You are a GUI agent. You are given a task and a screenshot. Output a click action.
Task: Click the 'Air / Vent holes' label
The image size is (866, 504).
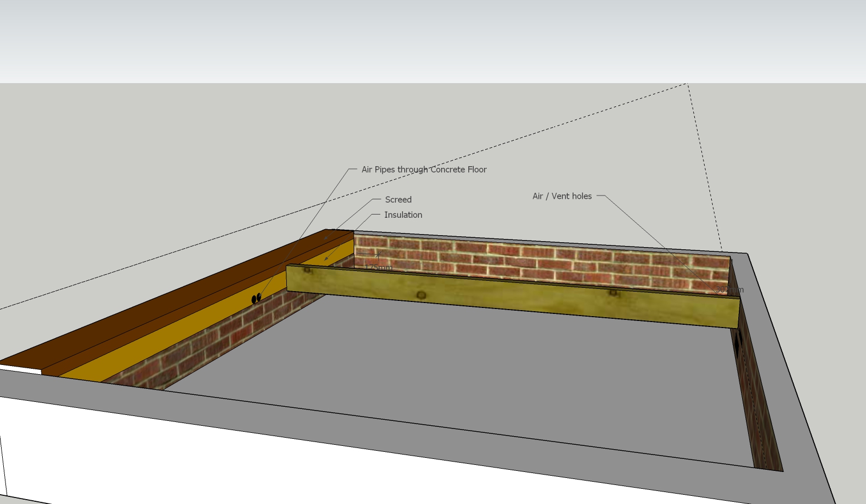(x=562, y=196)
